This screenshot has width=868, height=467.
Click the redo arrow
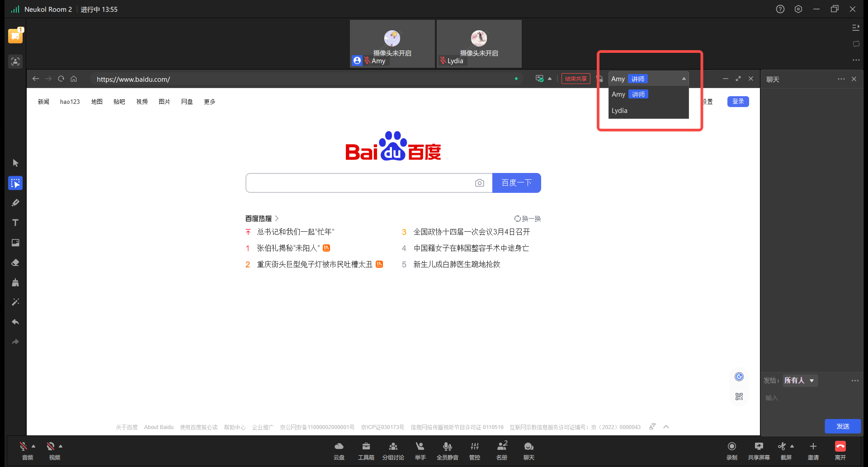click(15, 342)
